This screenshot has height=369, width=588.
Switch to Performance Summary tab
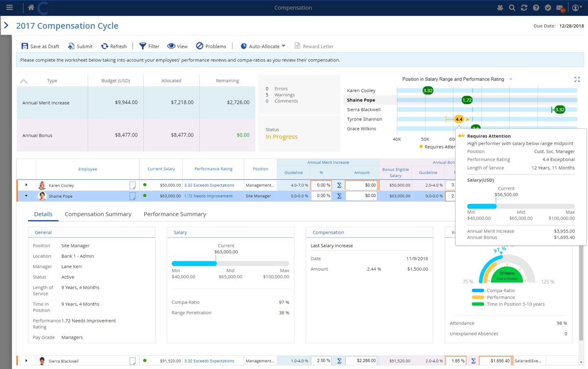[x=175, y=214]
